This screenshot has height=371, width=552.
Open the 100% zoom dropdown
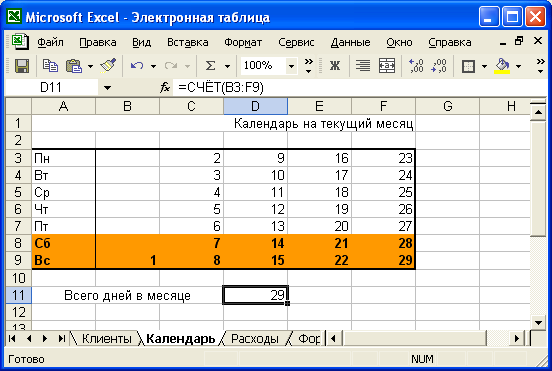coord(291,66)
